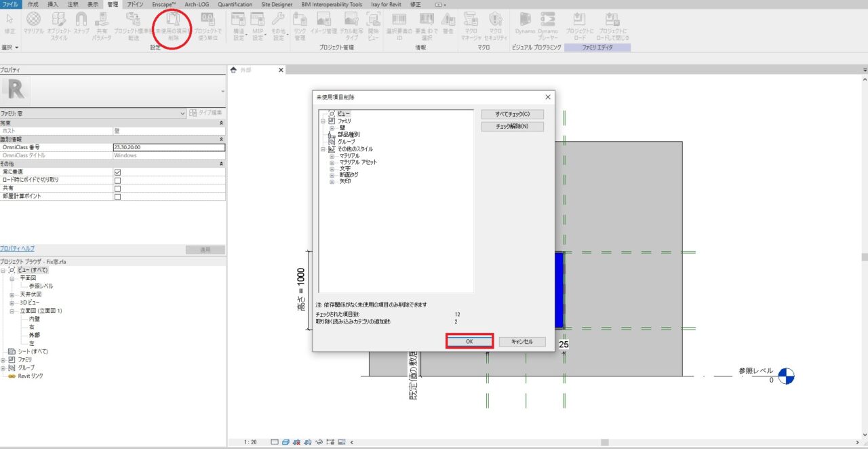Click デカル転写タイプ (Decal Types) icon
The height and width of the screenshot is (449, 868).
pyautogui.click(x=351, y=19)
